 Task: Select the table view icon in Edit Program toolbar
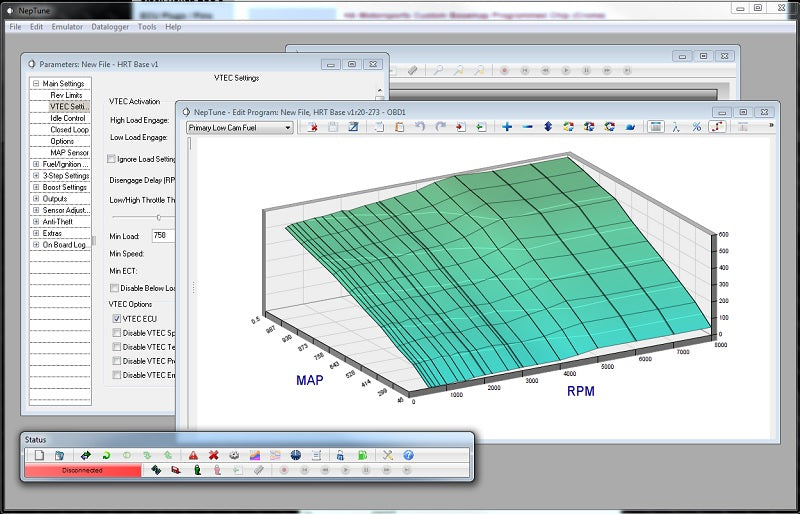pyautogui.click(x=656, y=127)
